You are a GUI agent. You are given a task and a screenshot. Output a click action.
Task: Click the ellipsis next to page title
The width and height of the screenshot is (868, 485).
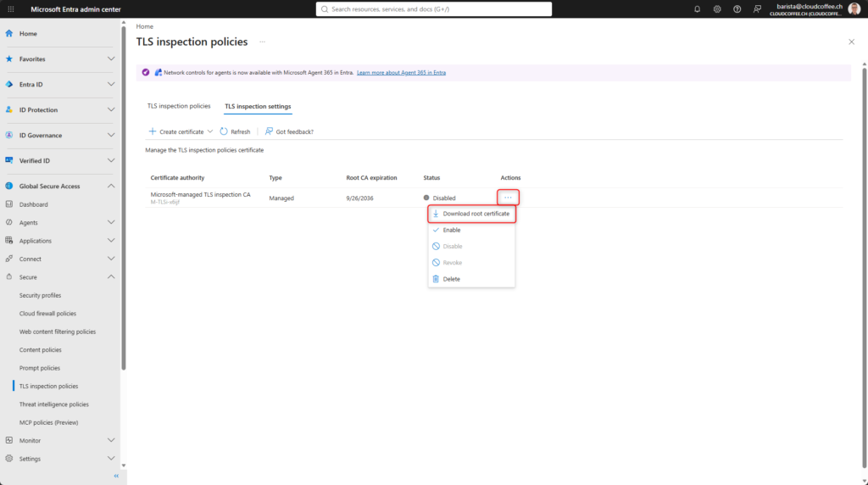[x=263, y=42]
